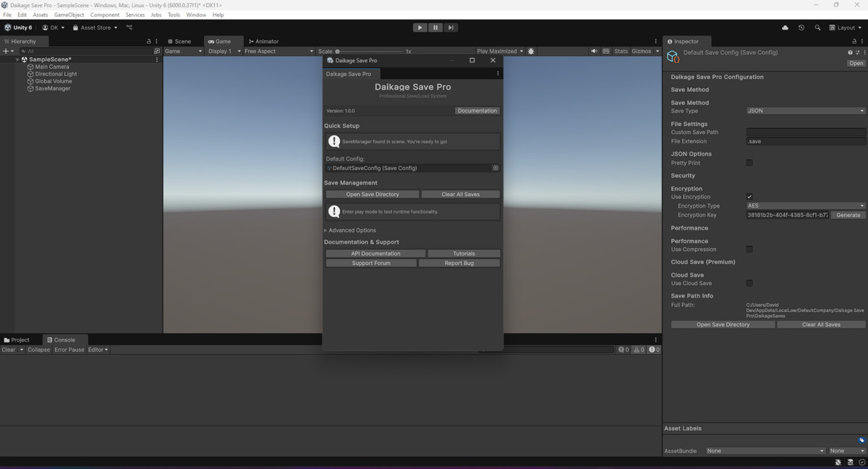Click the Play button in the Unity toolbar

420,28
